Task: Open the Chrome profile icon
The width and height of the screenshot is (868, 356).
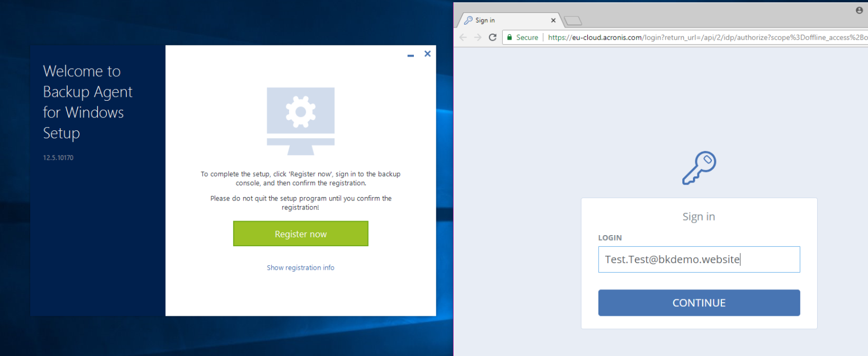Action: coord(858,10)
